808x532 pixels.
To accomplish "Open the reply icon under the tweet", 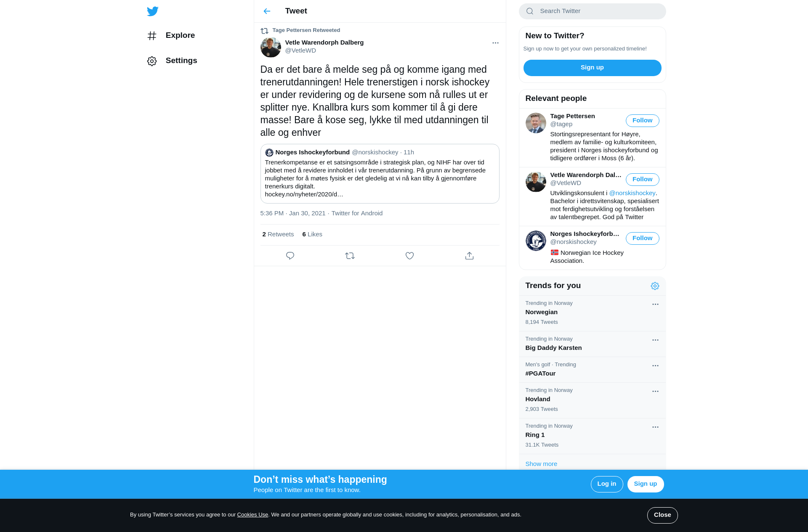I will [x=290, y=256].
